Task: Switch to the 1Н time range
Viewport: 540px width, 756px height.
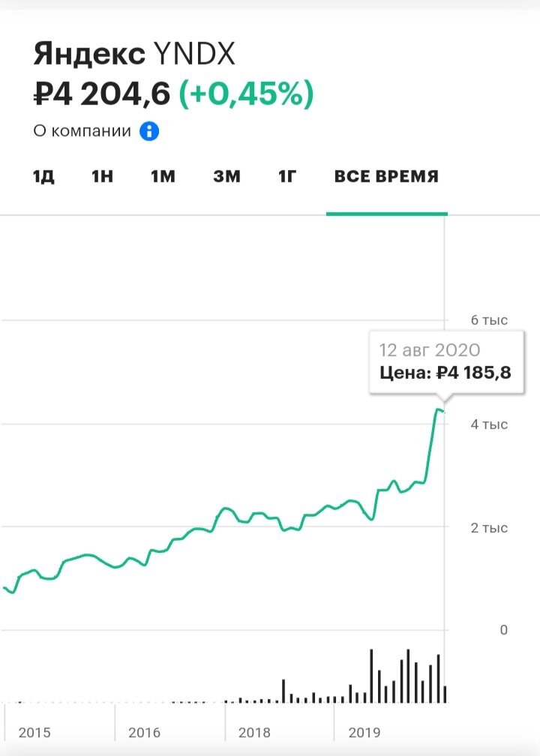Action: (102, 176)
